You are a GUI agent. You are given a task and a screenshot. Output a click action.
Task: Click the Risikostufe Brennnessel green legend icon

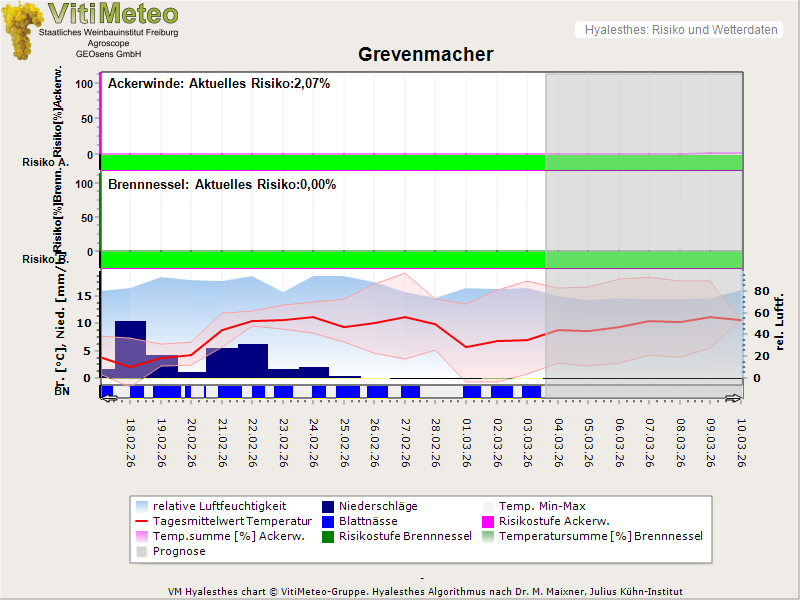tap(328, 536)
